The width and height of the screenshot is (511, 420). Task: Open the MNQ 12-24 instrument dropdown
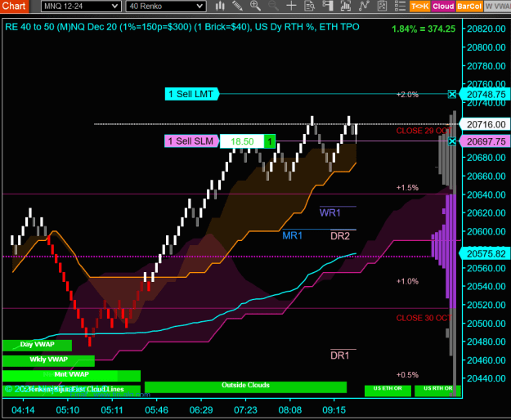81,7
